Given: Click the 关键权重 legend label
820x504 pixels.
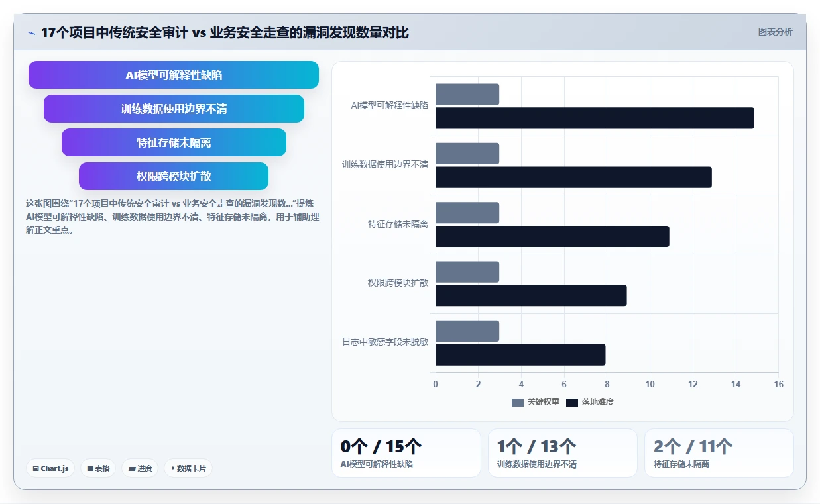Looking at the screenshot, I should pyautogui.click(x=544, y=402).
